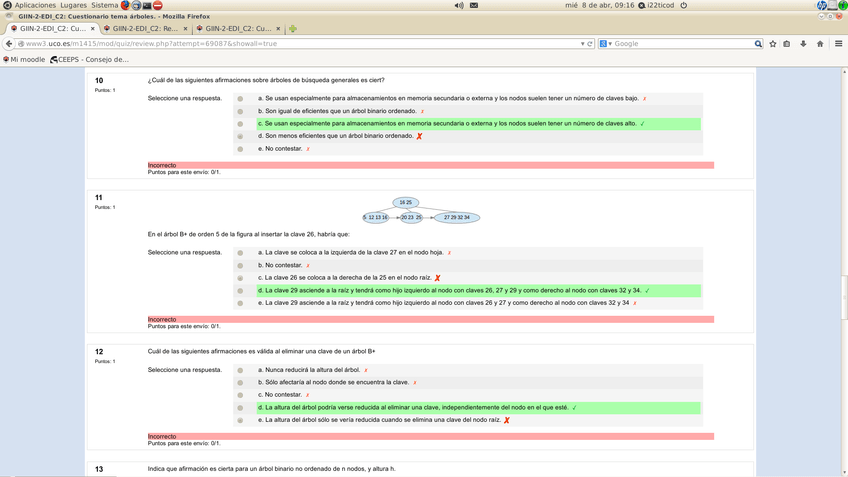This screenshot has height=477, width=848.
Task: Open the URL bar history dropdown arrow
Action: coord(582,44)
